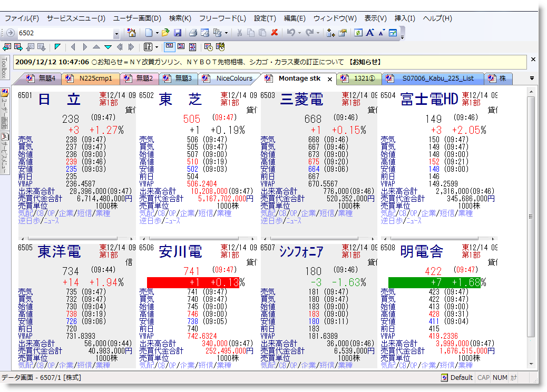This screenshot has width=547, height=392.
Task: Click the page with clock icon
Action: click(209, 47)
